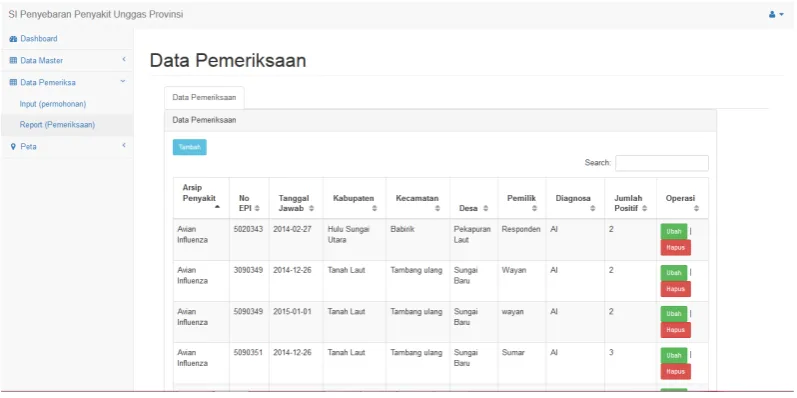This screenshot has width=797, height=398.
Task: Click Ubah for EPI 5090351
Action: click(674, 355)
